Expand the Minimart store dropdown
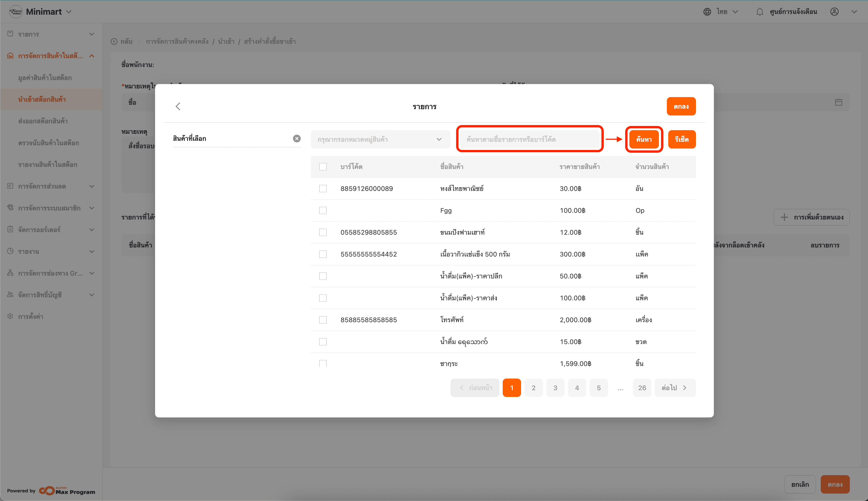The image size is (868, 501). (x=69, y=12)
